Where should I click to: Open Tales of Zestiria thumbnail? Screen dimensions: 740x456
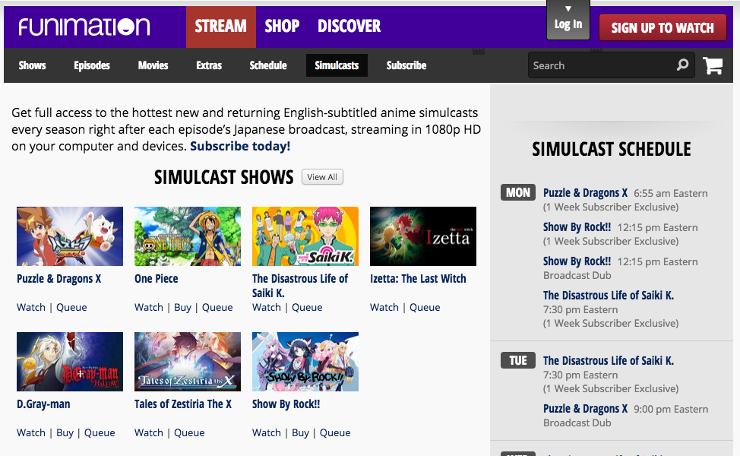tap(187, 362)
